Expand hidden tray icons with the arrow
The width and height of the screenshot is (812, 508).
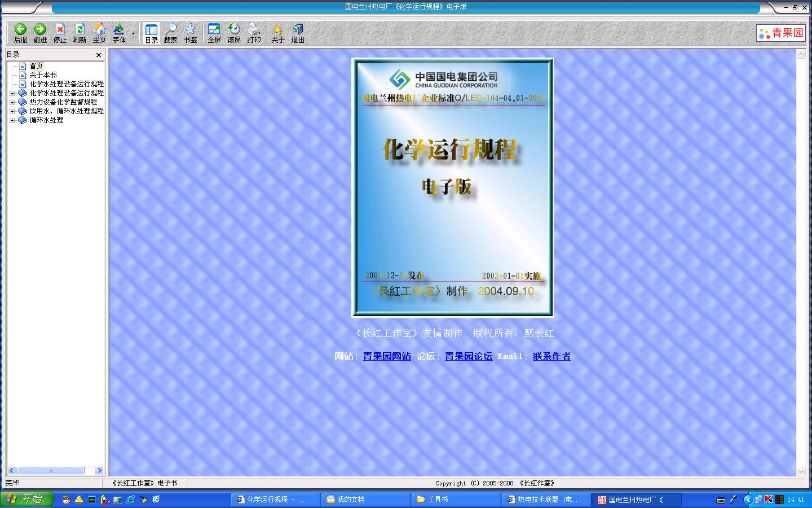click(x=748, y=500)
